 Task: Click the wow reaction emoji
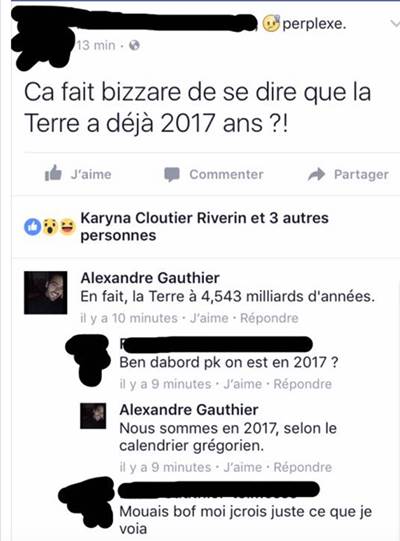[50, 227]
